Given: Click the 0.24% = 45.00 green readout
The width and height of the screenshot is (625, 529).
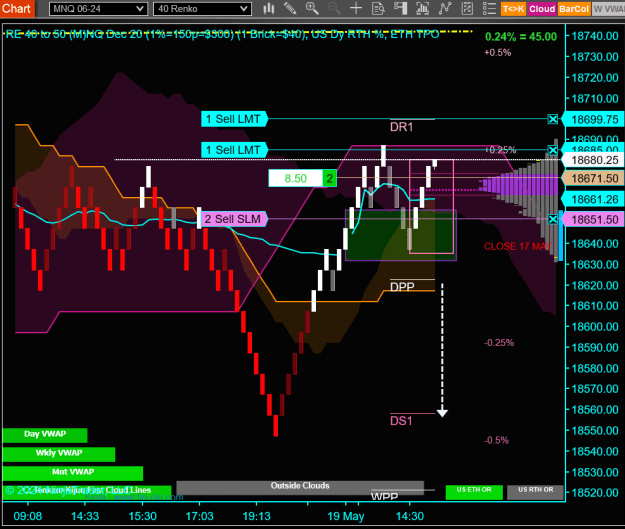Looking at the screenshot, I should (521, 37).
